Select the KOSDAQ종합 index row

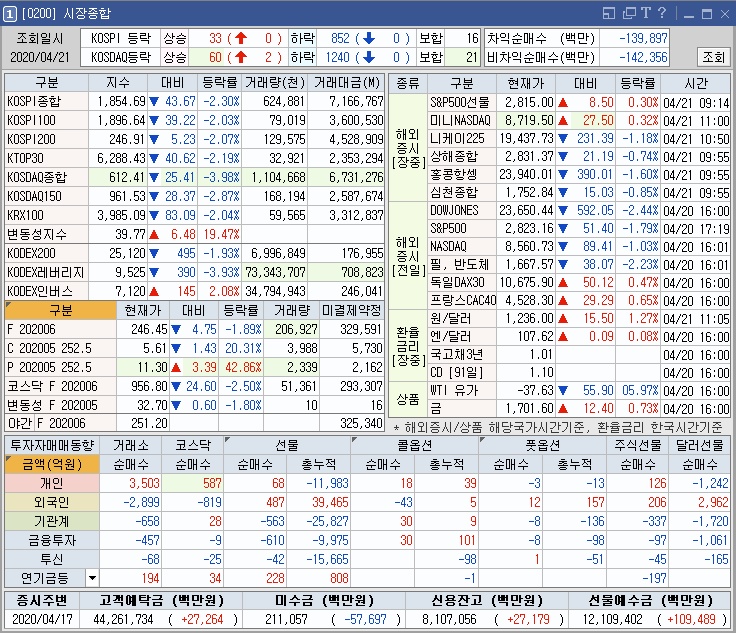pyautogui.click(x=195, y=177)
